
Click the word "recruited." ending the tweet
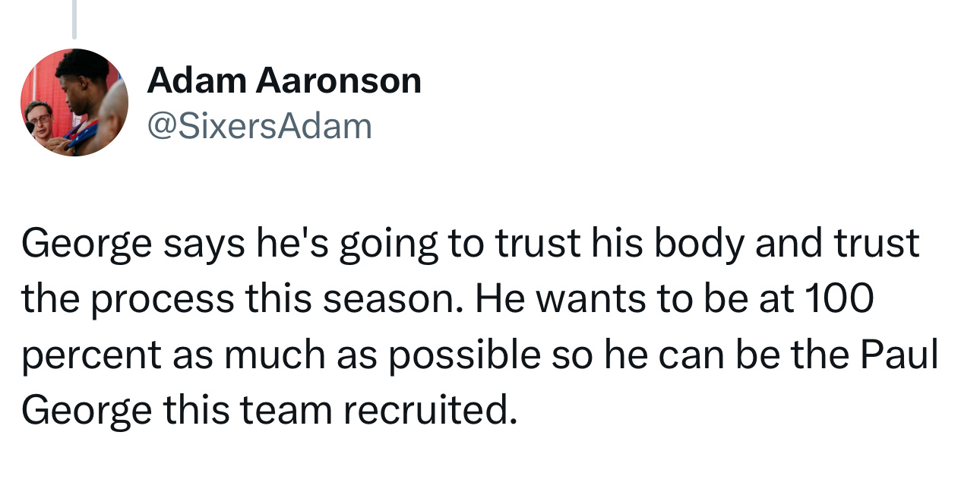[430, 410]
